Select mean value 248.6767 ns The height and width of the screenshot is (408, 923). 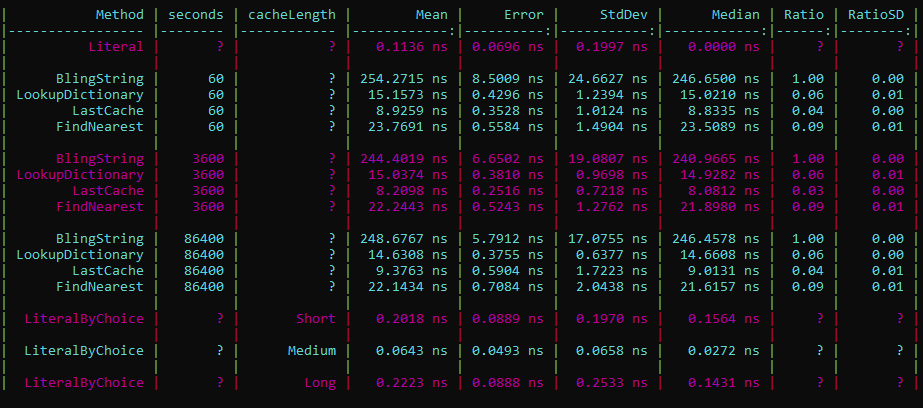click(x=404, y=238)
